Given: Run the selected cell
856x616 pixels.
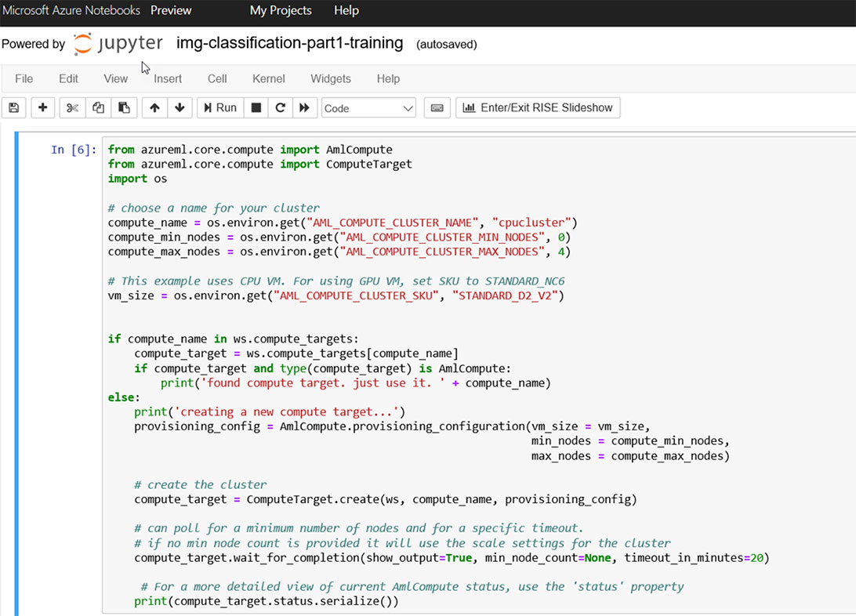Looking at the screenshot, I should (219, 107).
